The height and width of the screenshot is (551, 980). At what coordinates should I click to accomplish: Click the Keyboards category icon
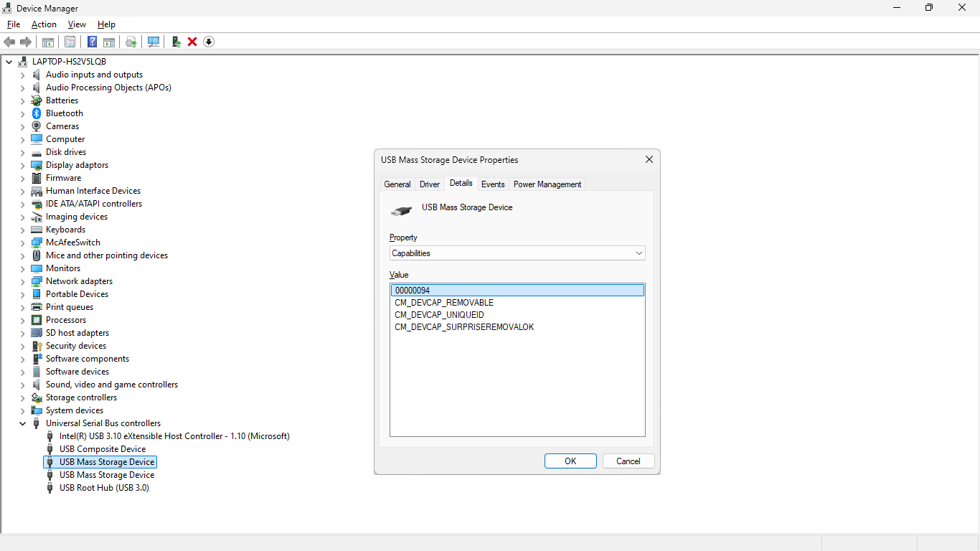point(37,230)
